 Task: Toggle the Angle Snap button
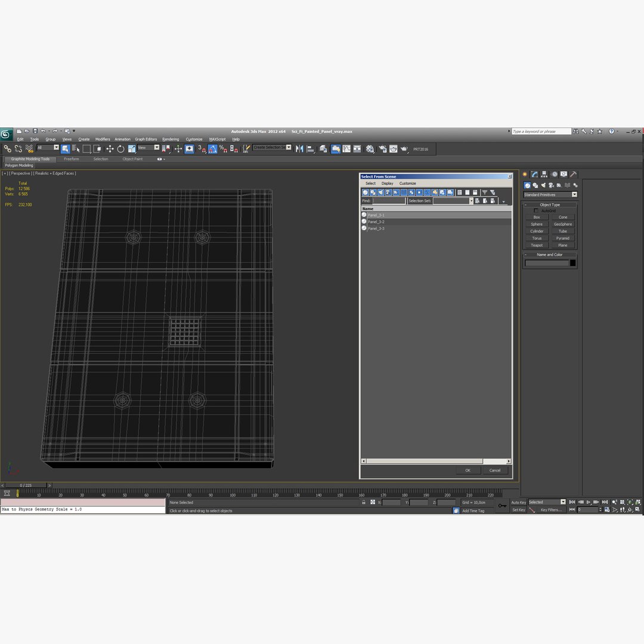point(212,148)
